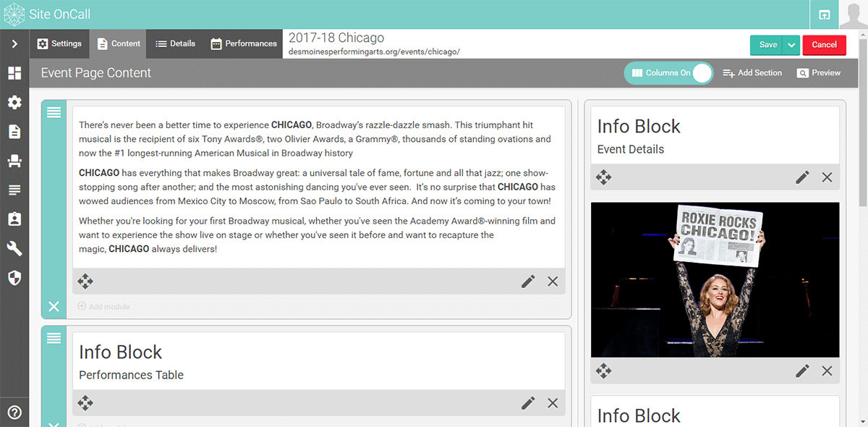Viewport: 868px width, 427px height.
Task: Click Add Section
Action: click(x=752, y=73)
